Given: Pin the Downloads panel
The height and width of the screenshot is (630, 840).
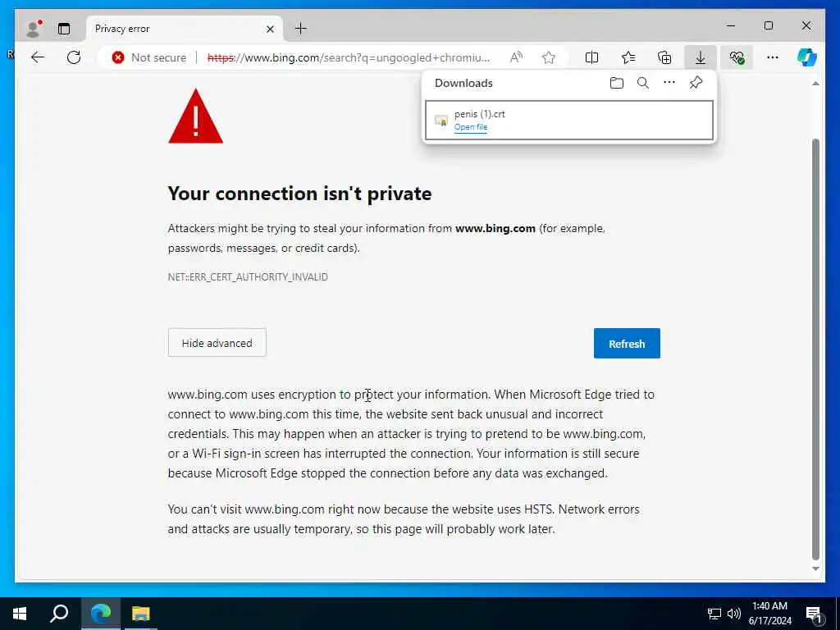Looking at the screenshot, I should coord(696,83).
